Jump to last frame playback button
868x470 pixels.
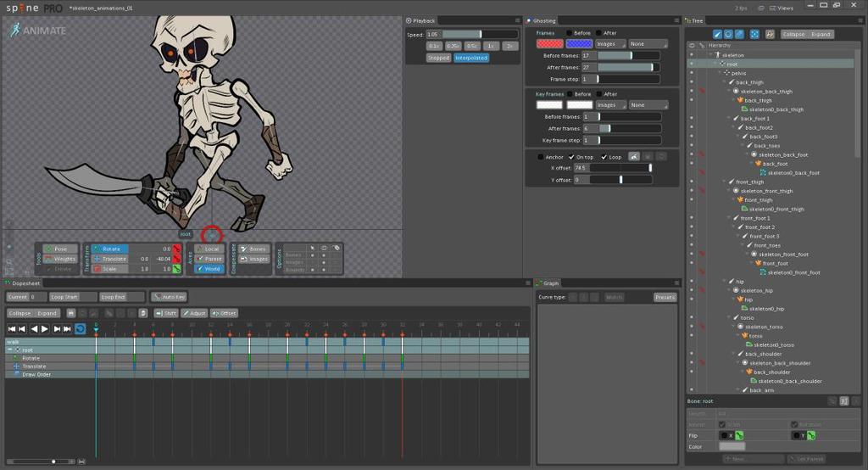pyautogui.click(x=67, y=328)
